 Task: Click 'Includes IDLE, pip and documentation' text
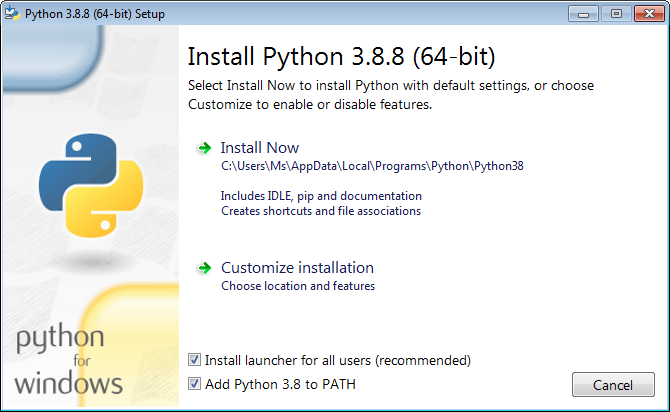pyautogui.click(x=321, y=196)
